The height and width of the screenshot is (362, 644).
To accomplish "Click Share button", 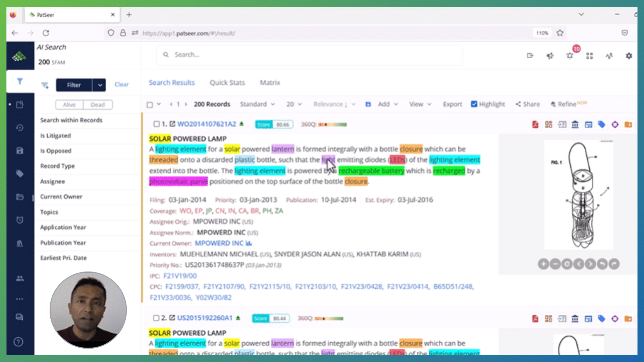I will 528,104.
